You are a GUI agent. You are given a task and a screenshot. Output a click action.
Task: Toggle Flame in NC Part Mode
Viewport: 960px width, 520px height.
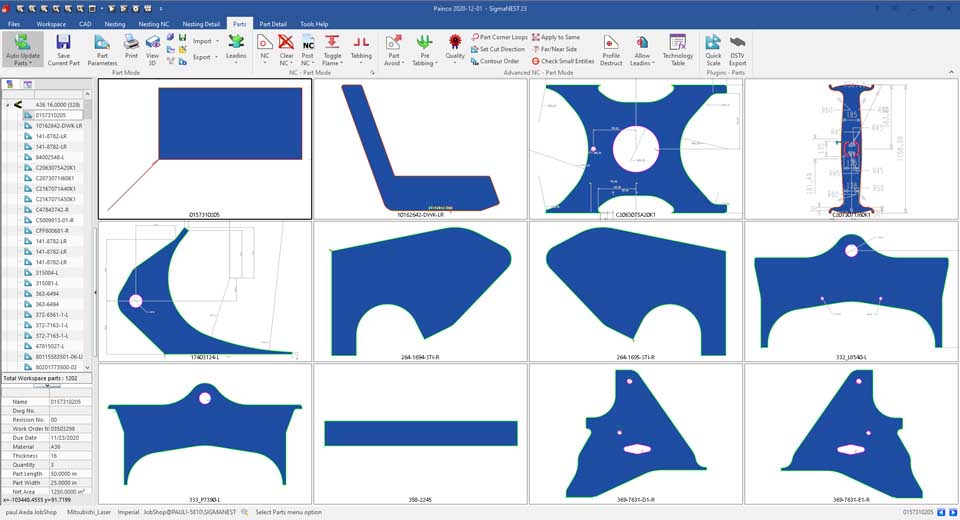tap(332, 49)
